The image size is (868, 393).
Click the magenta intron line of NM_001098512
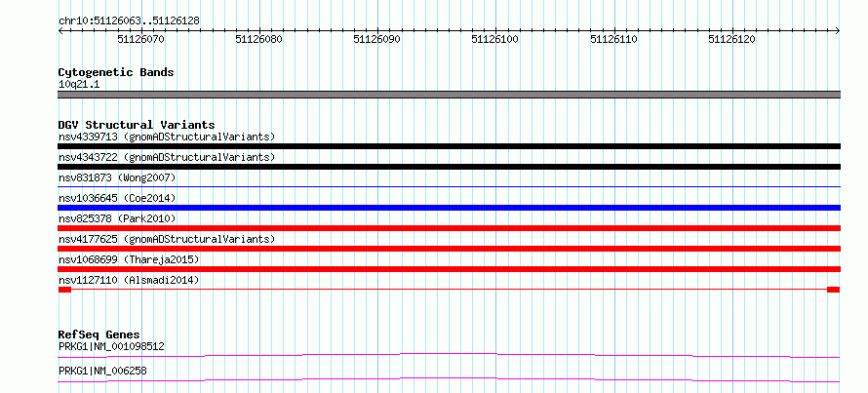pyautogui.click(x=449, y=355)
